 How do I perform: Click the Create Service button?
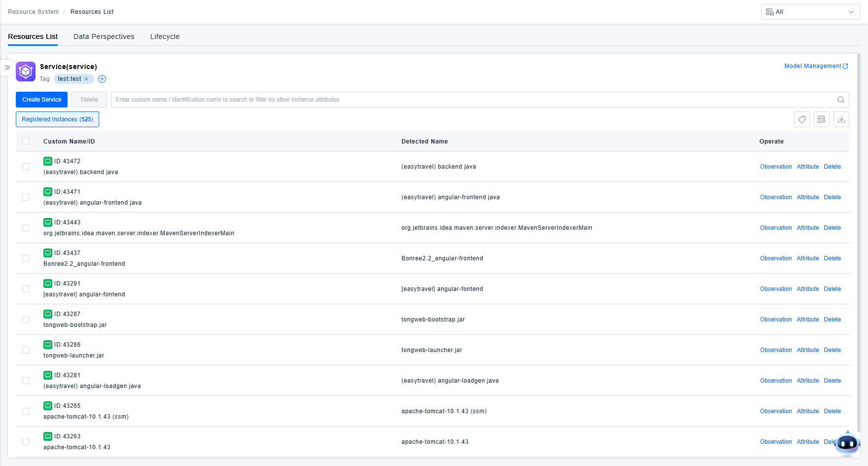click(x=41, y=100)
